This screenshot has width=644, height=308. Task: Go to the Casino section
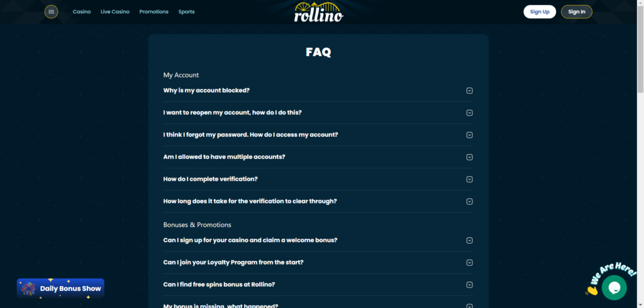(x=82, y=12)
